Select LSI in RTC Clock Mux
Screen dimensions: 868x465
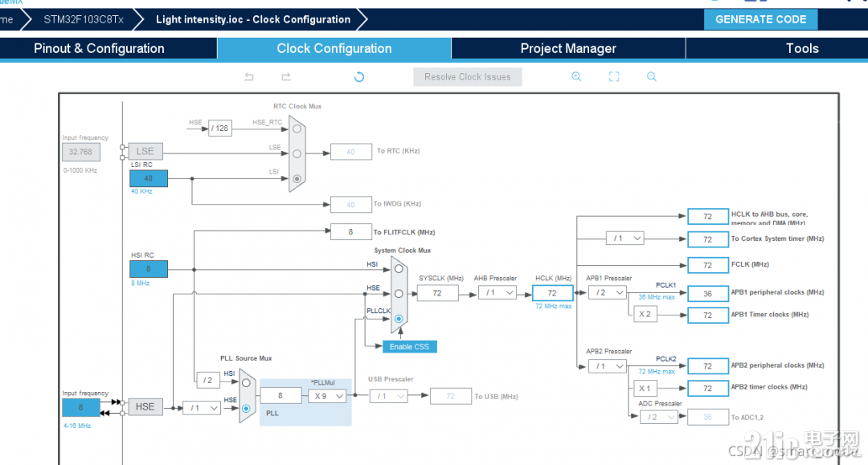(297, 178)
